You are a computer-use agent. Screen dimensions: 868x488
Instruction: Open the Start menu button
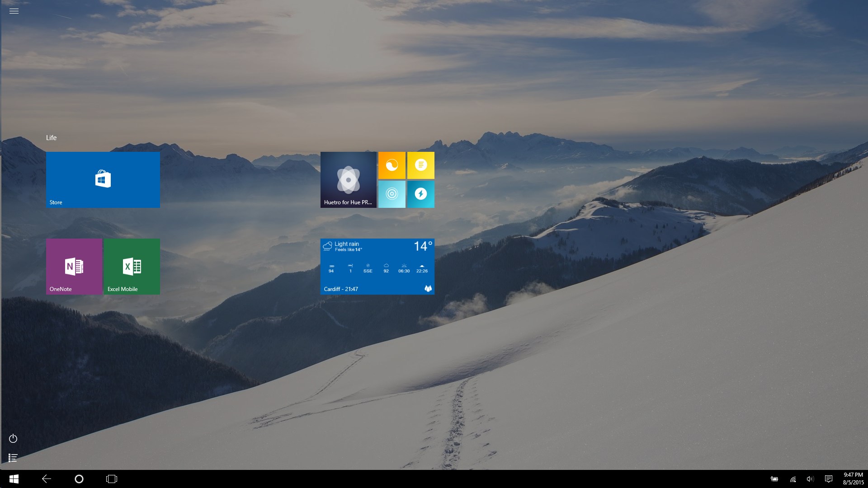click(x=14, y=479)
